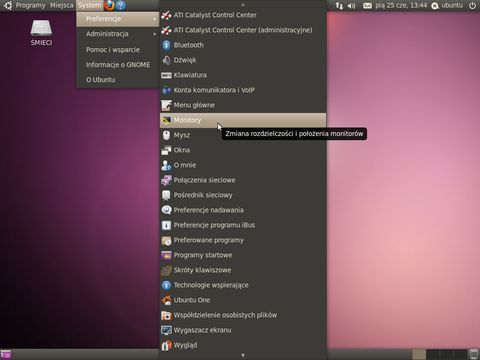The width and height of the screenshot is (480, 360).
Task: Open the Miejsca menu
Action: (x=62, y=5)
